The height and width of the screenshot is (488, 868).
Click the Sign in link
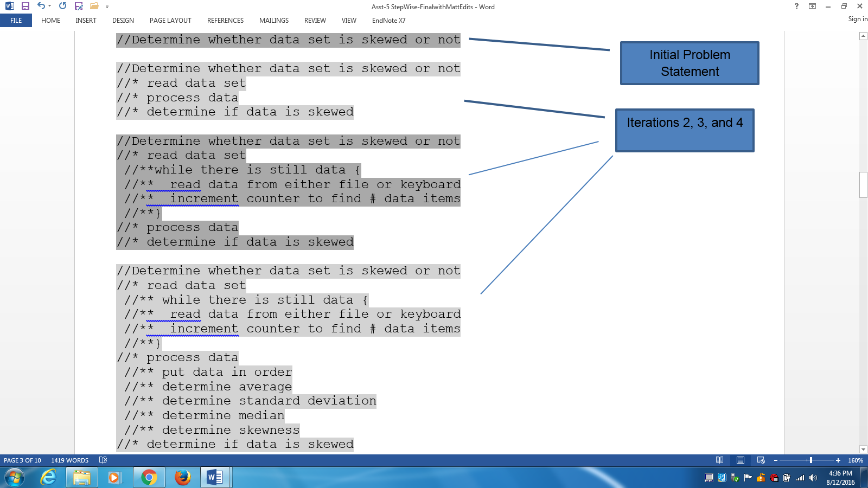pyautogui.click(x=858, y=19)
